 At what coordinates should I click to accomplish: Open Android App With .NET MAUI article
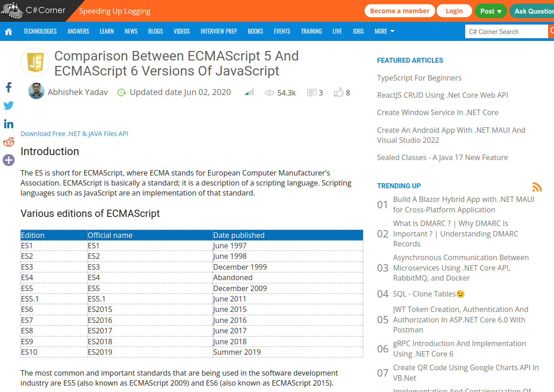coord(451,135)
